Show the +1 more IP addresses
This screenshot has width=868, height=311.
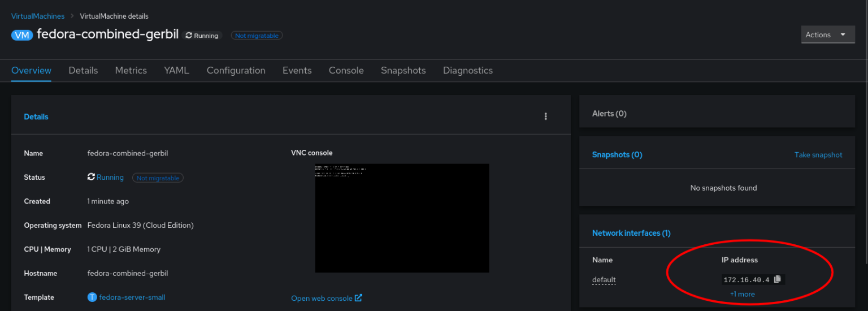(x=742, y=294)
